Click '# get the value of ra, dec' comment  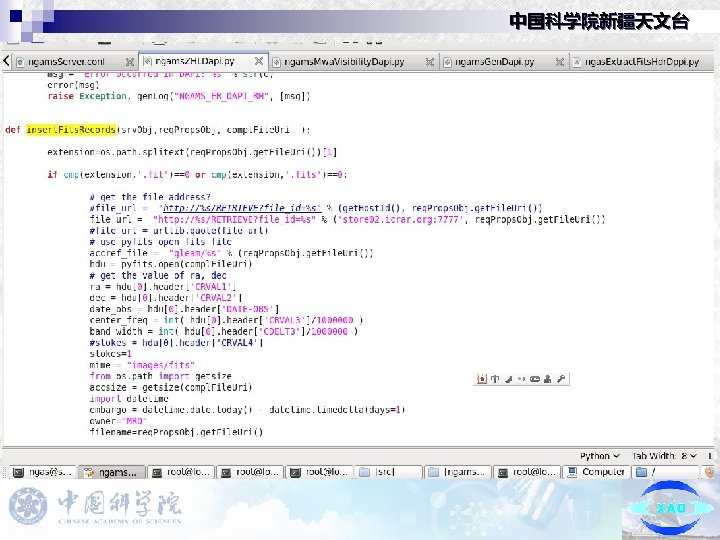coord(158,276)
